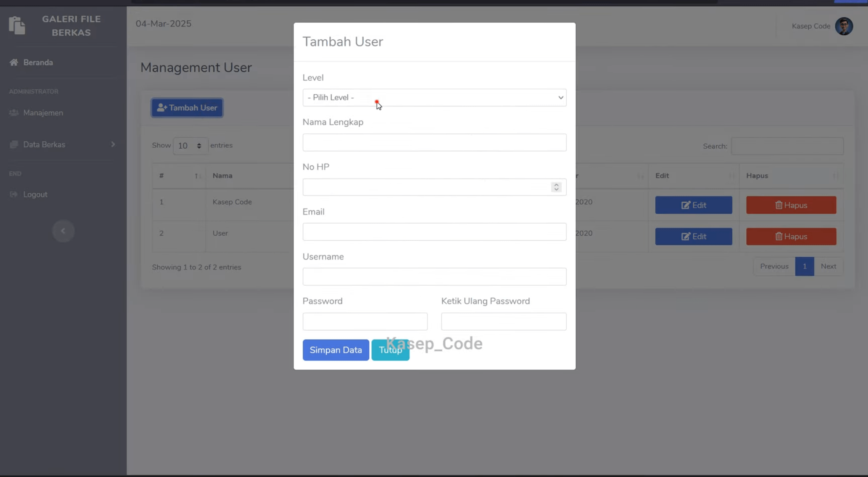This screenshot has height=477, width=868.
Task: Click the Email input field
Action: click(x=434, y=232)
